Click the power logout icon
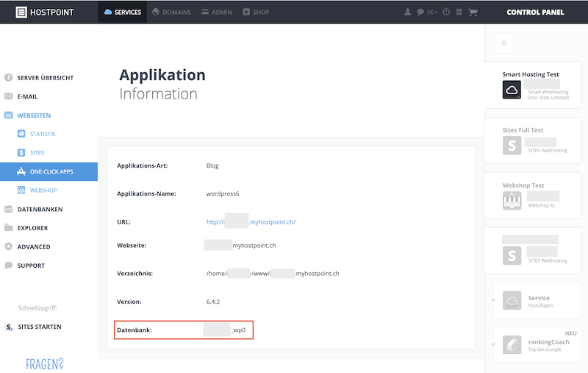This screenshot has height=373, width=588. (446, 12)
